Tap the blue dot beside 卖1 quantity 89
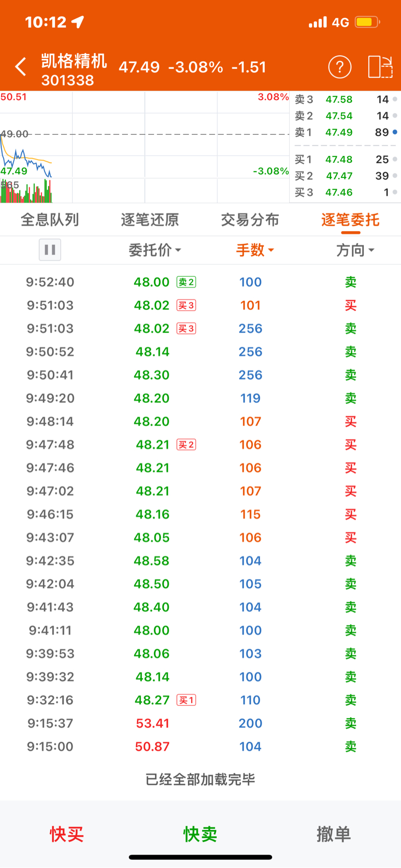The height and width of the screenshot is (868, 401). pos(395,132)
